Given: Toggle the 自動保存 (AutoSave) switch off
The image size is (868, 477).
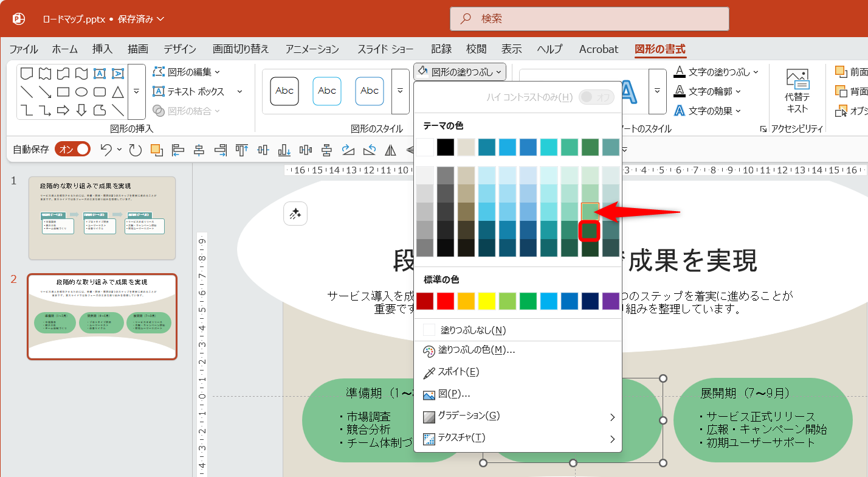Looking at the screenshot, I should click(x=72, y=148).
